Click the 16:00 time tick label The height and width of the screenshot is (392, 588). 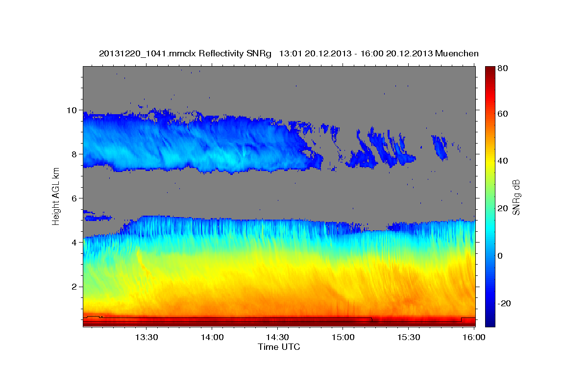pyautogui.click(x=474, y=337)
